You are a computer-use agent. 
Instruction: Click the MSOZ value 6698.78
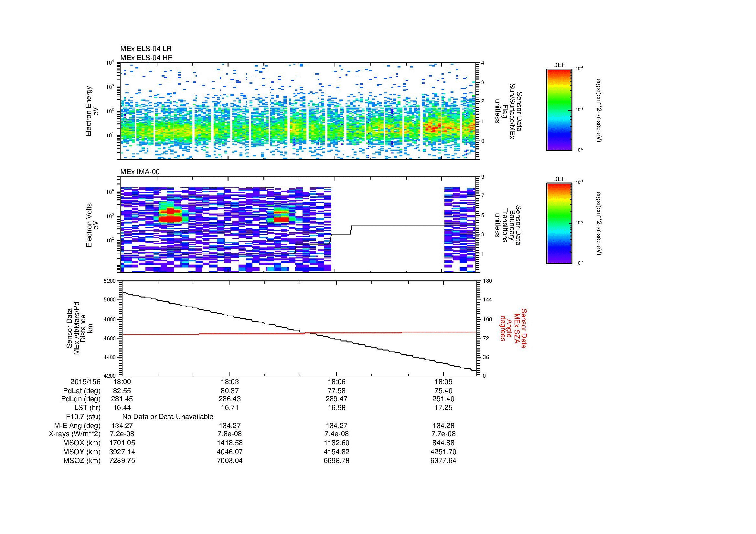336,461
